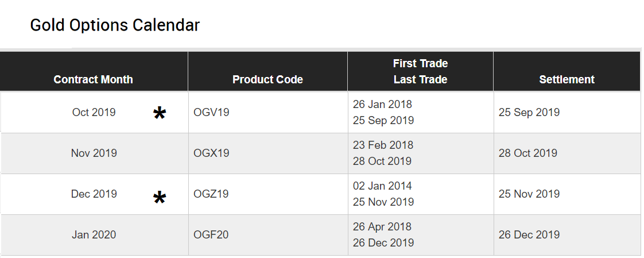
Task: Select the Oct 2019 contract month cell
Action: (94, 112)
